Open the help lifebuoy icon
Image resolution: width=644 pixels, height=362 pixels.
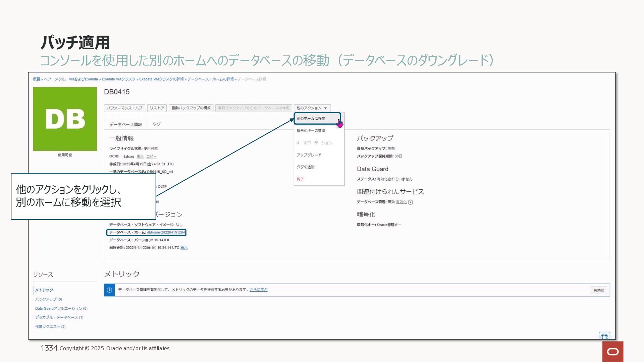pyautogui.click(x=604, y=336)
